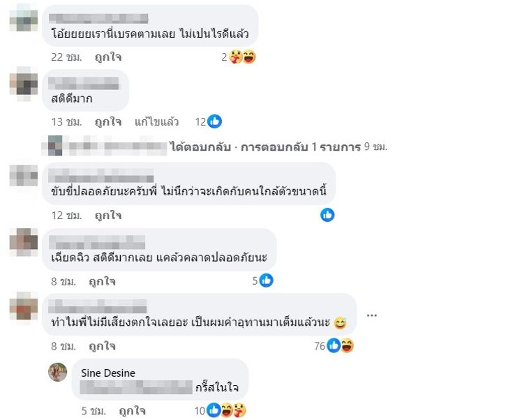Like the "สติดีมาก" comment

coord(108,122)
